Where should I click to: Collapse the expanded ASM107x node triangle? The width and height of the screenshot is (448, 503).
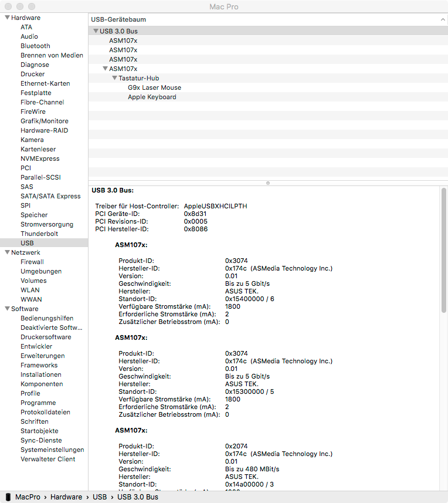coord(105,68)
